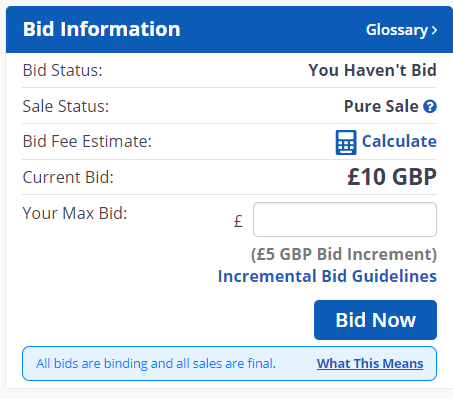This screenshot has height=399, width=453.
Task: Click the Pure Sale status text
Action: [381, 106]
